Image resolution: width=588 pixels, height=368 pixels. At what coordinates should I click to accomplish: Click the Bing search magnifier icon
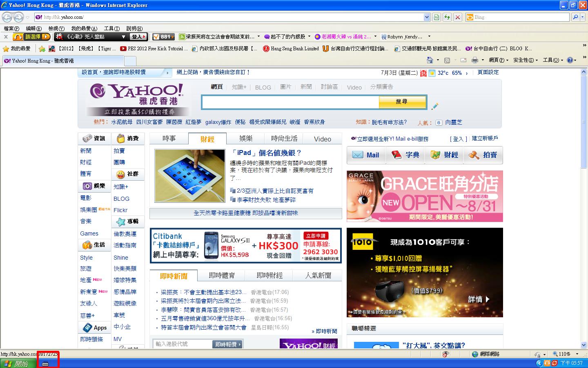coord(575,17)
